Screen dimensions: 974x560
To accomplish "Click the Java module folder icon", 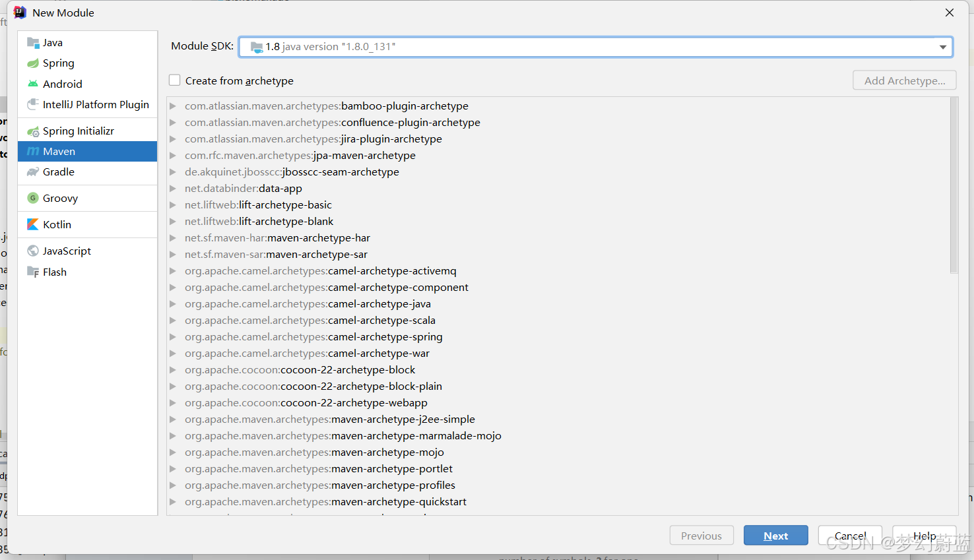I will click(33, 43).
